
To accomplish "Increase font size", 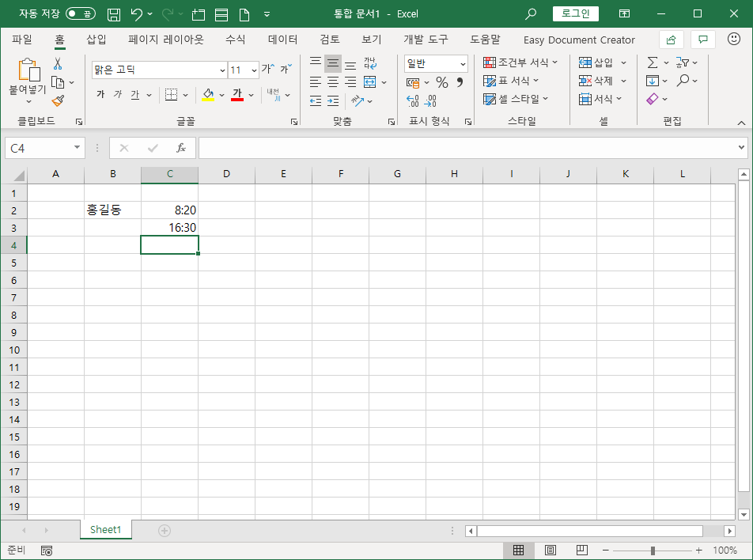I will tap(268, 69).
